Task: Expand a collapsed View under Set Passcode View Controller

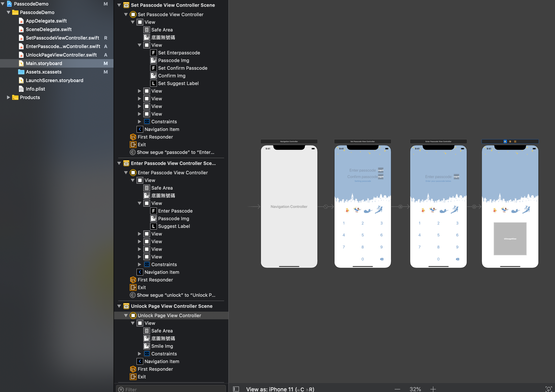Action: (x=139, y=91)
